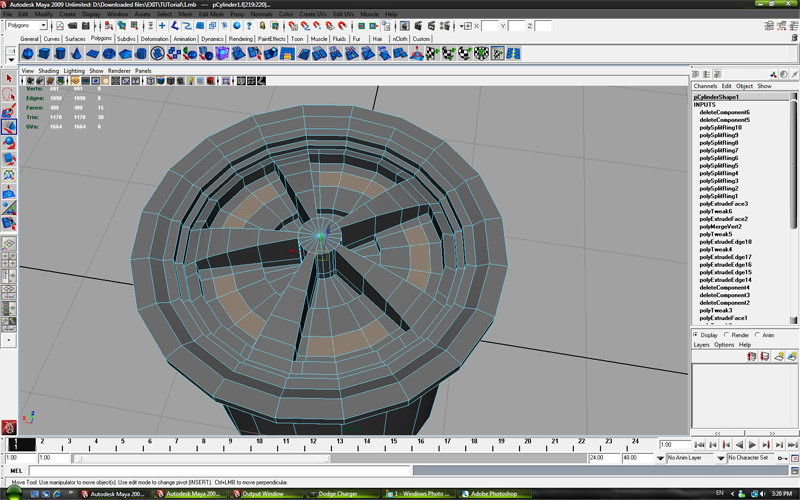Switch layer editor to Render mode
800x500 pixels.
point(727,335)
